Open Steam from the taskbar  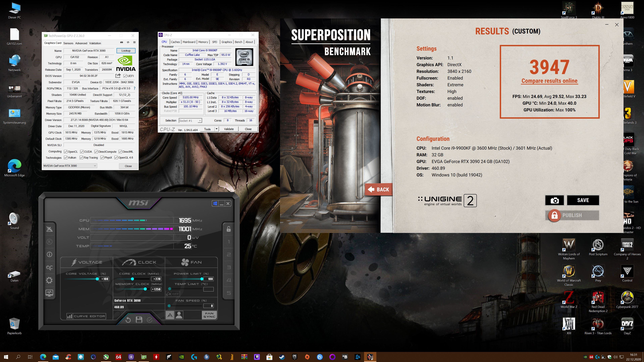[x=282, y=357]
